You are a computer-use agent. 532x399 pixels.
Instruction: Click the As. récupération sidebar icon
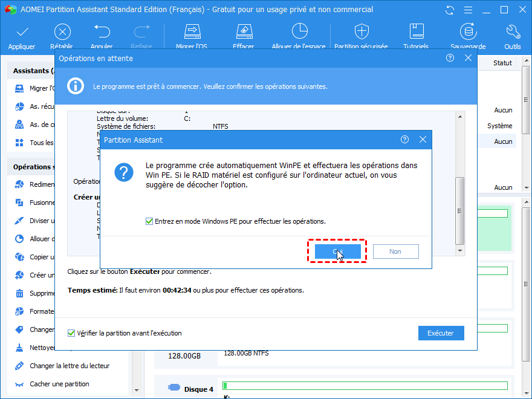(19, 106)
